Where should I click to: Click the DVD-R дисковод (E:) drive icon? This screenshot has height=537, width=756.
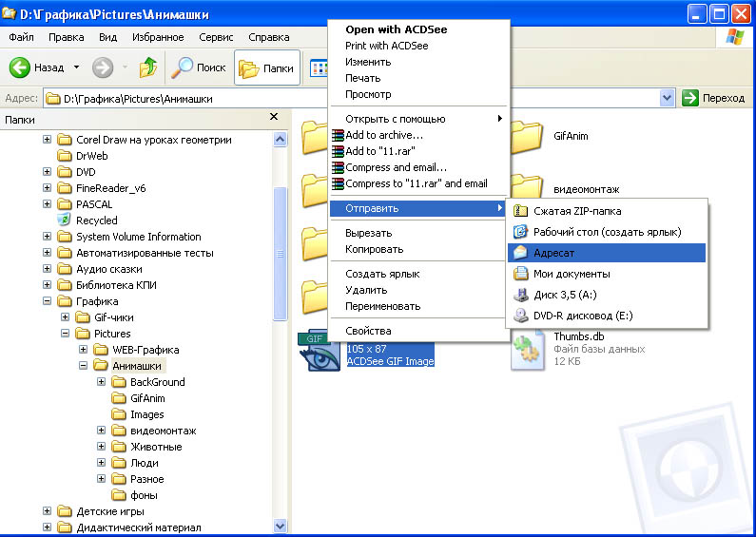520,316
